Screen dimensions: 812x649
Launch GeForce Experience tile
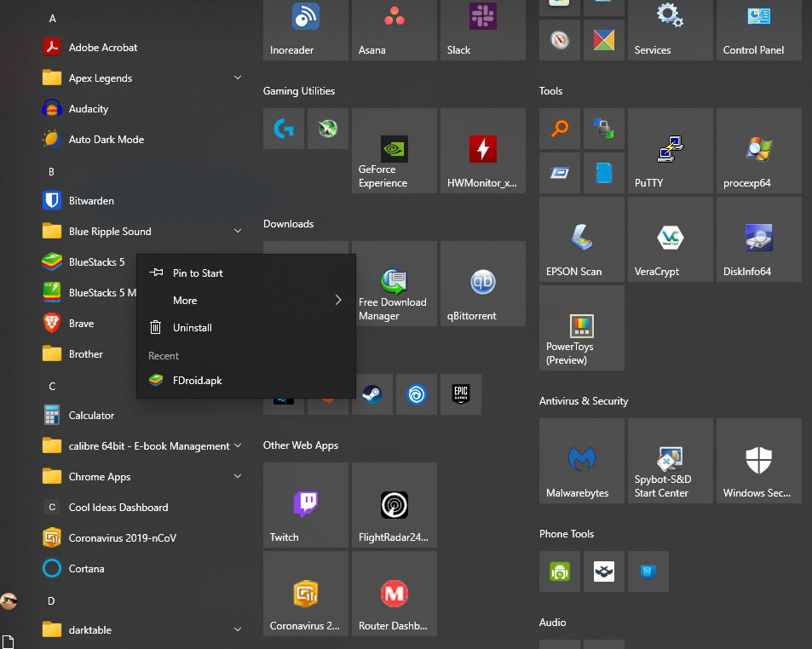click(394, 151)
